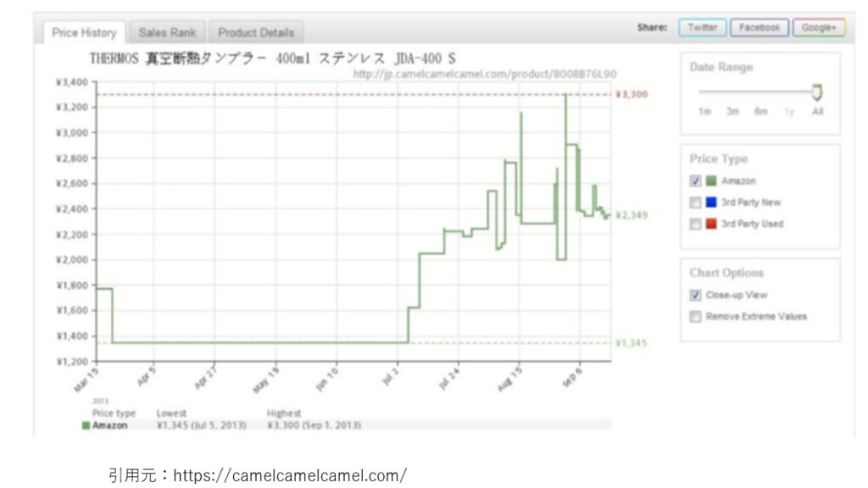
Task: Open the Product Details tab
Action: [x=256, y=33]
